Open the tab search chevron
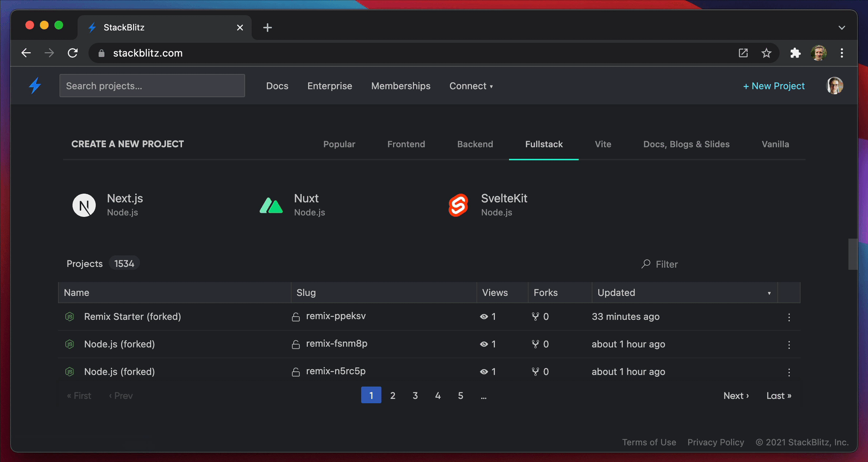This screenshot has width=868, height=462. coord(842,28)
